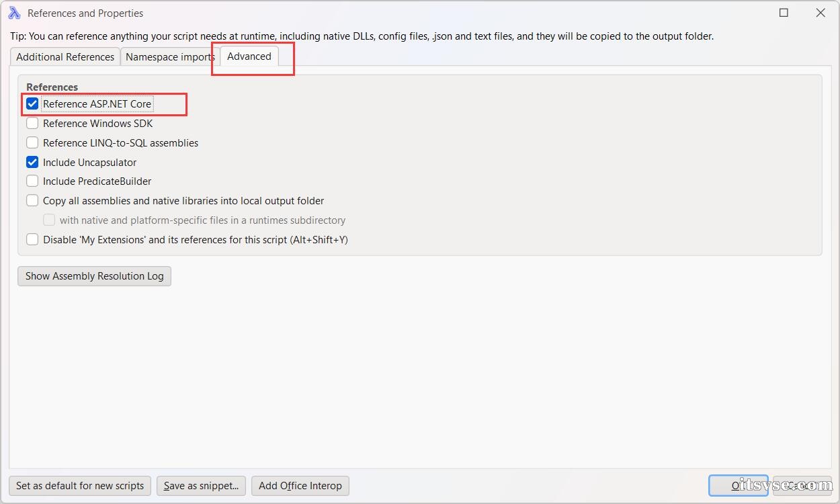Confirm dialog with OK button
The height and width of the screenshot is (504, 840).
739,486
